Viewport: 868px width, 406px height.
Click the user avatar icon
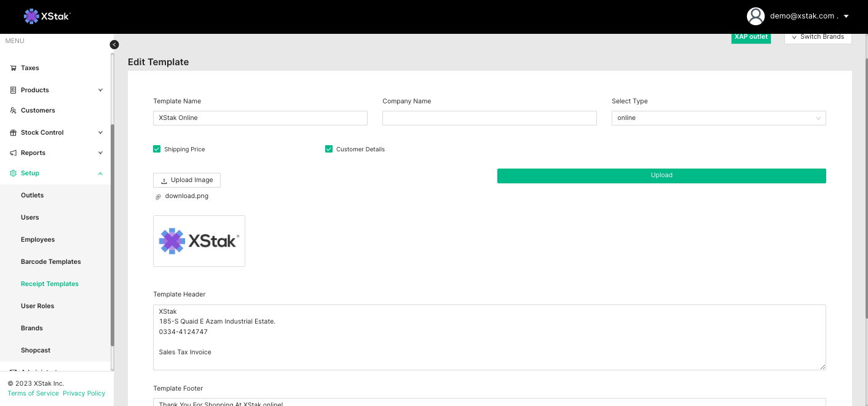click(755, 16)
